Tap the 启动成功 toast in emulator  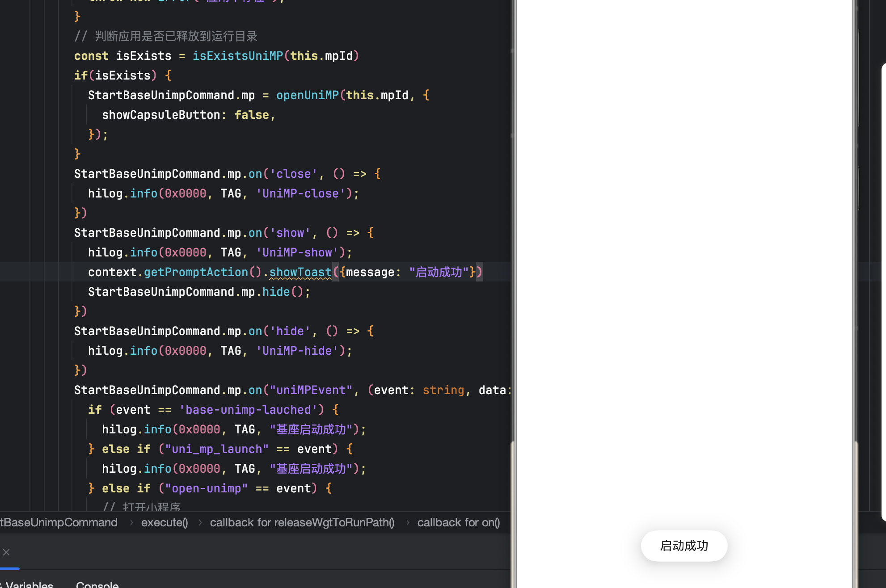pyautogui.click(x=683, y=546)
